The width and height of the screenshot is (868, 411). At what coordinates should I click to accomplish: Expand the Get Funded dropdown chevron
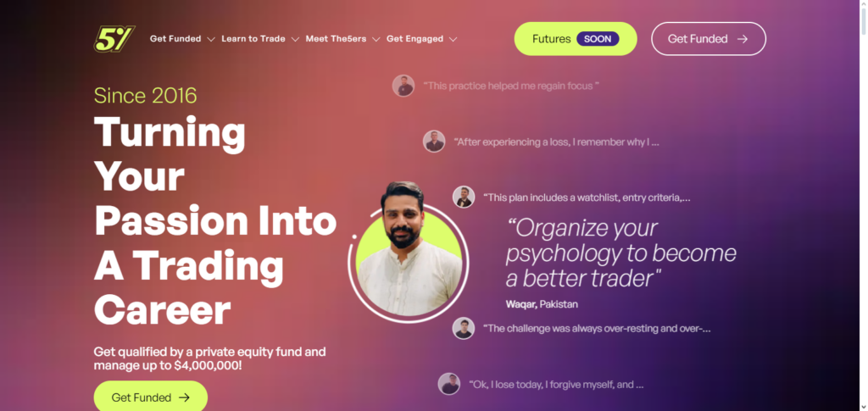210,39
